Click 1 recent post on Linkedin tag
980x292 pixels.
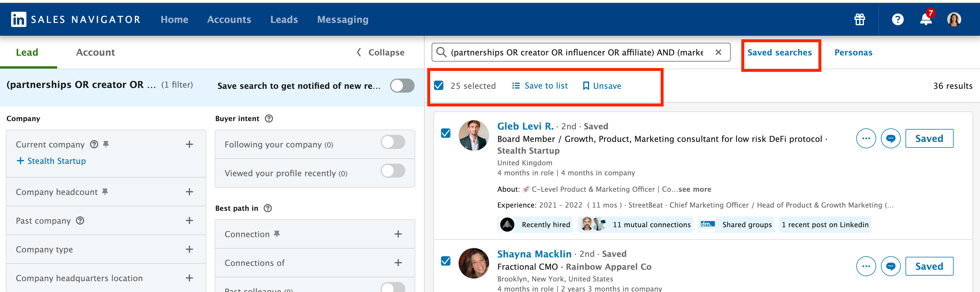coord(825,224)
